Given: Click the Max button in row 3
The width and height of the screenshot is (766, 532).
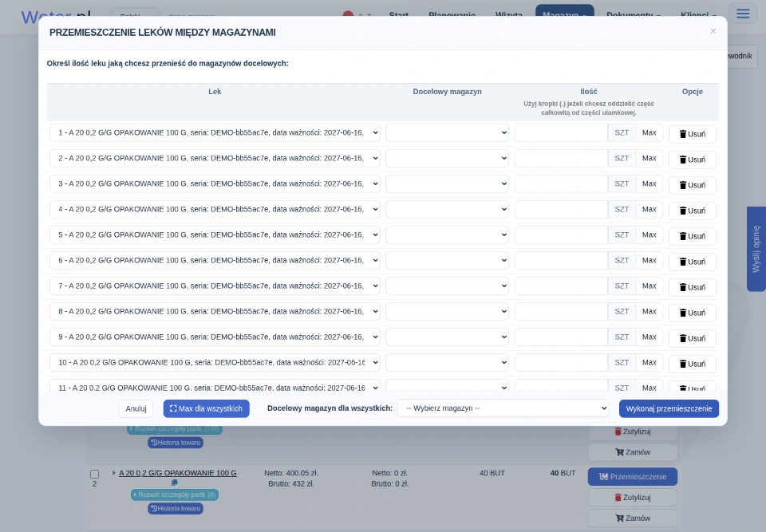Looking at the screenshot, I should (x=650, y=183).
